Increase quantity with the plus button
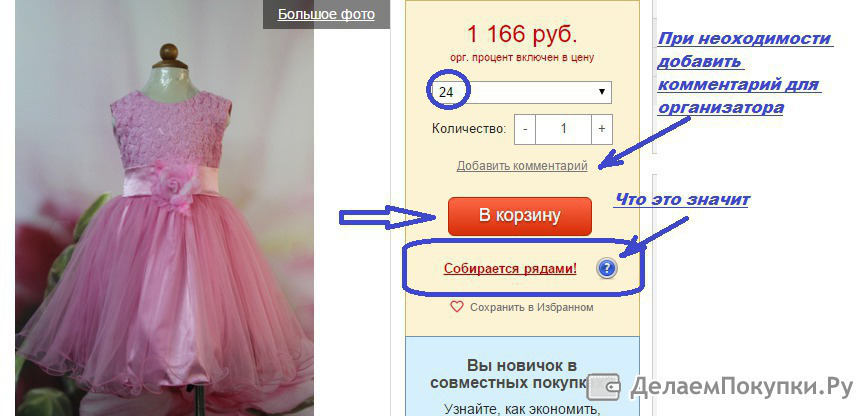The image size is (867, 416). tap(602, 129)
